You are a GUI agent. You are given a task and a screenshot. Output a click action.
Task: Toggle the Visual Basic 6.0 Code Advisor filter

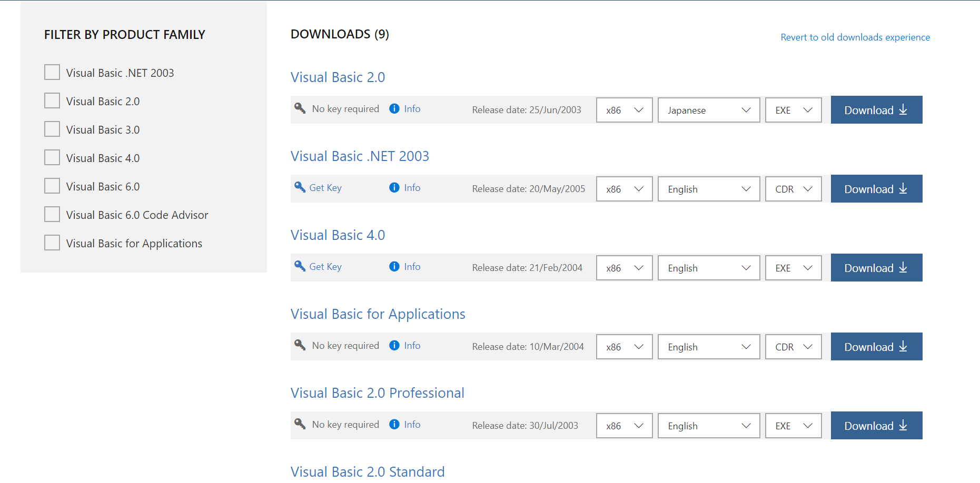[52, 214]
